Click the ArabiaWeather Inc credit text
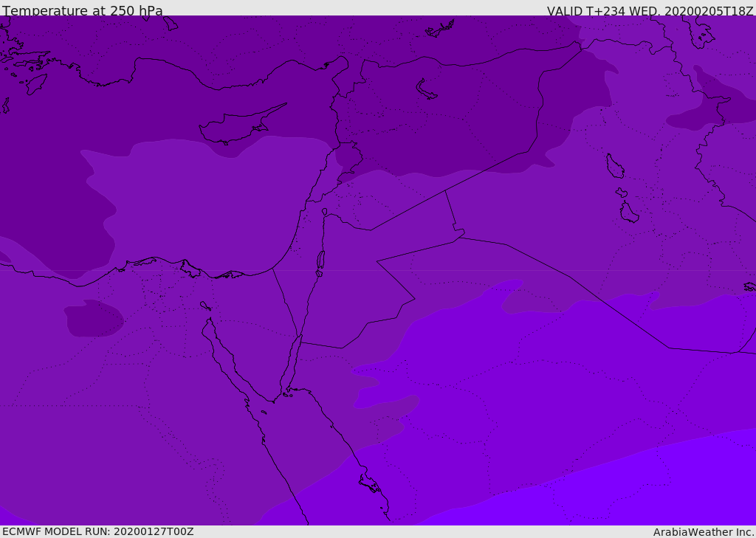This screenshot has width=756, height=538. click(703, 532)
